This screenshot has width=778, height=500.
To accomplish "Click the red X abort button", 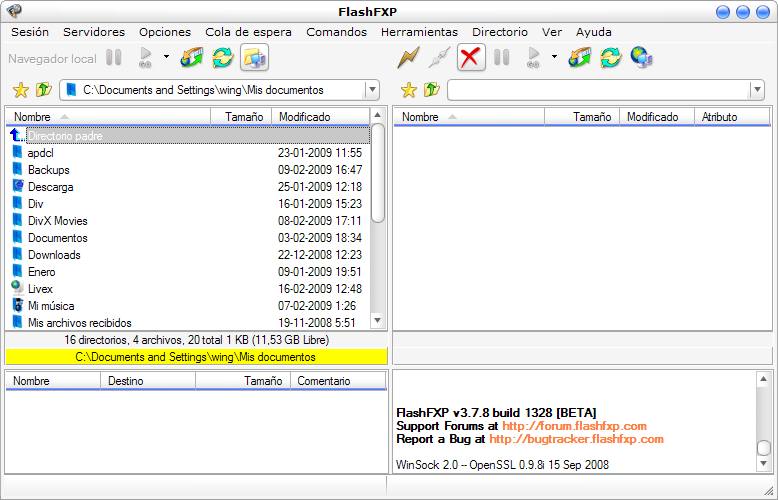I will click(x=471, y=58).
